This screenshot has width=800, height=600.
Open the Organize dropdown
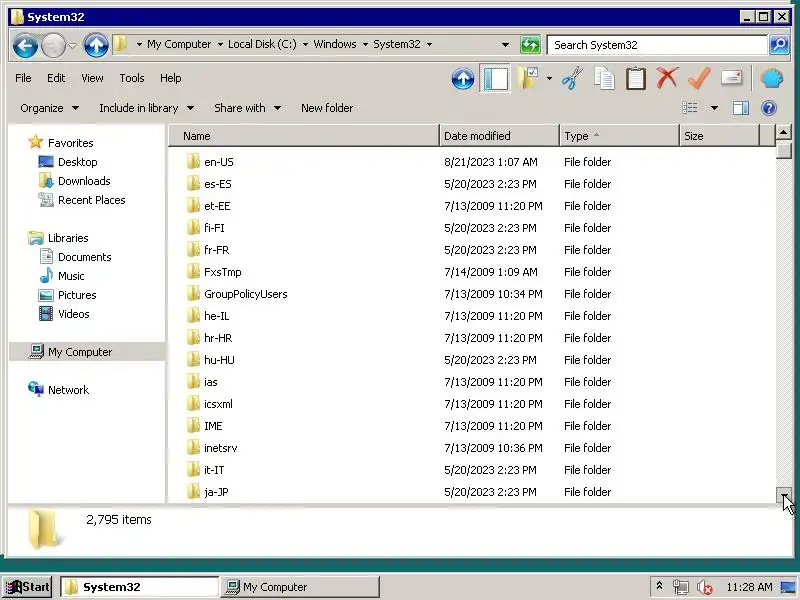[49, 108]
